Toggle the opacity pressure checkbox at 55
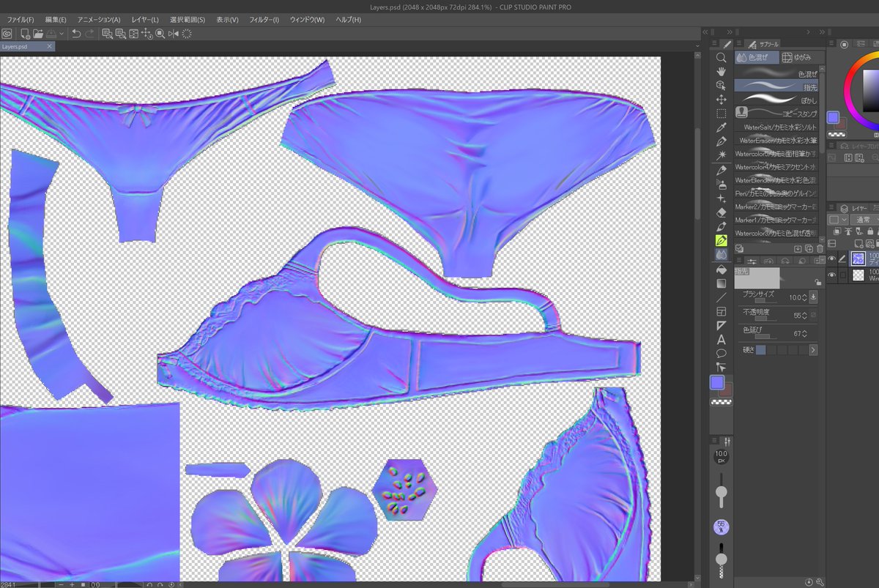This screenshot has width=879, height=588. (x=814, y=315)
